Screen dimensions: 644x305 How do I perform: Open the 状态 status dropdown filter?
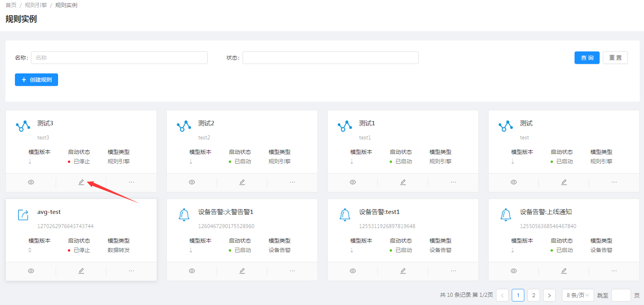(x=330, y=58)
